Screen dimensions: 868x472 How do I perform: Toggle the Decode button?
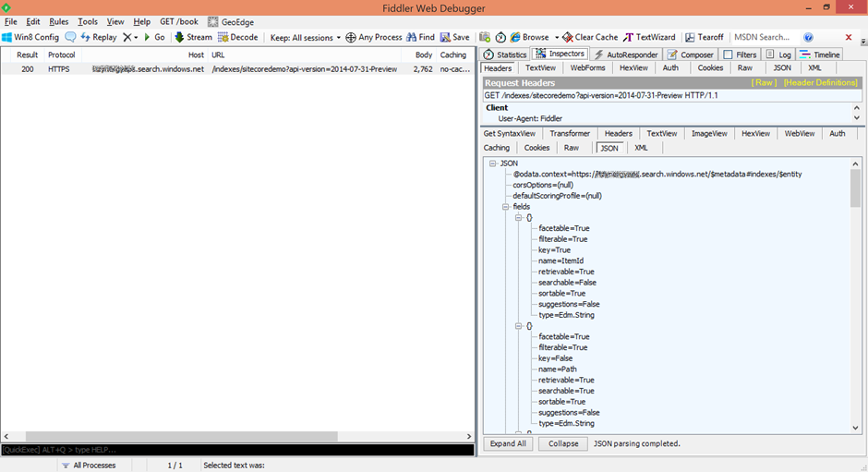point(238,37)
